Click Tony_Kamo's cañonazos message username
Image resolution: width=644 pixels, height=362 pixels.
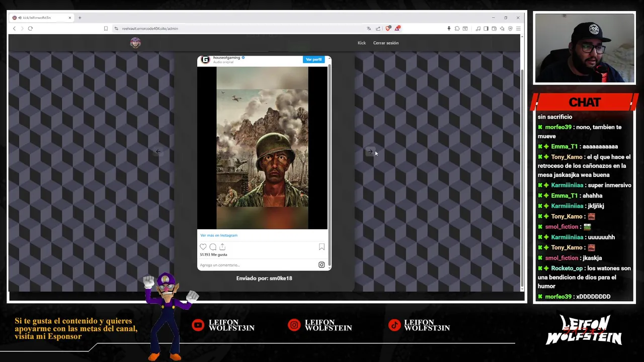(x=567, y=157)
